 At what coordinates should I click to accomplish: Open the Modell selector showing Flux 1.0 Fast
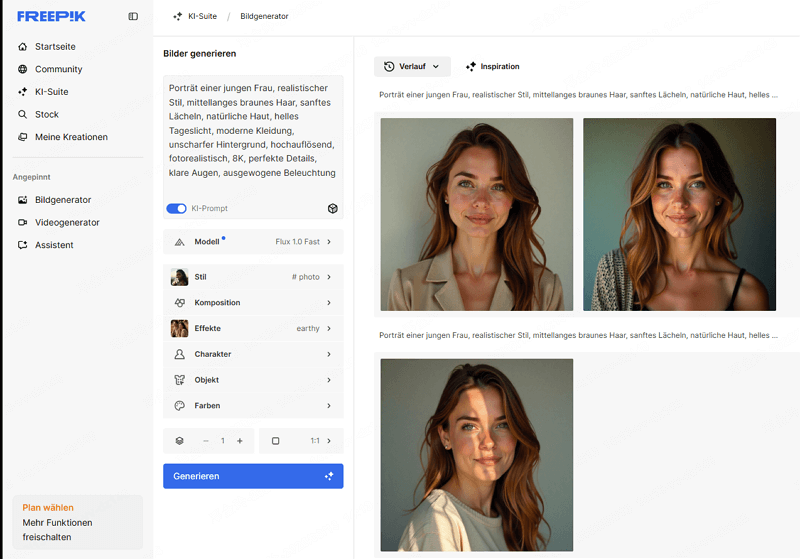tap(253, 242)
